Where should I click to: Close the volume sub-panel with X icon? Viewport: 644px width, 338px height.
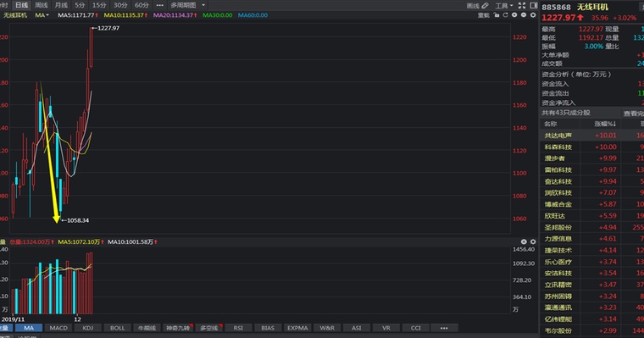click(x=524, y=242)
